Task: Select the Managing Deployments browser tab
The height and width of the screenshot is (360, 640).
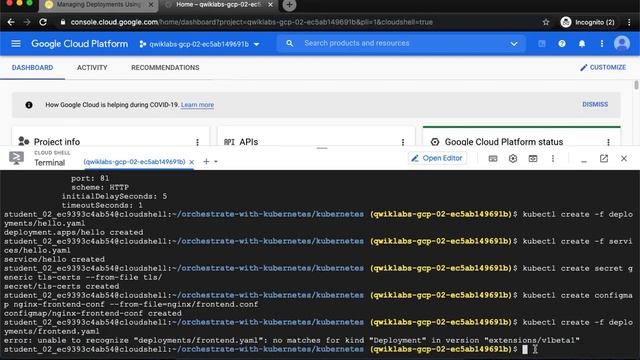Action: click(x=98, y=5)
